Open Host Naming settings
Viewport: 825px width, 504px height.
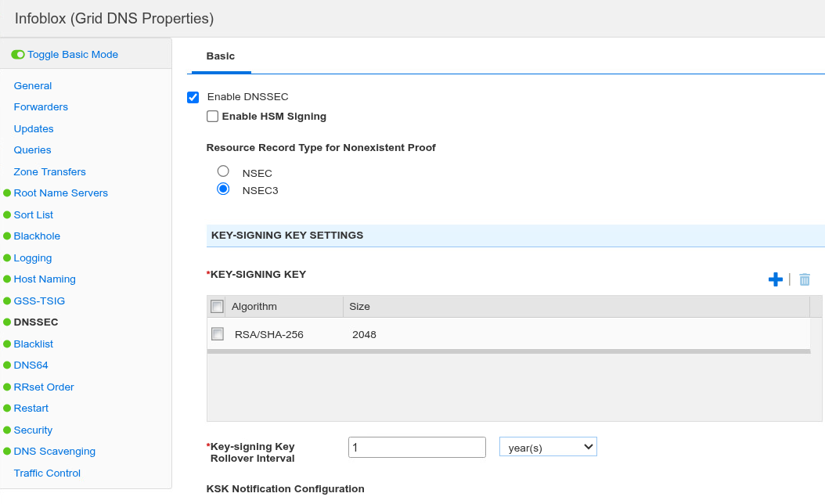[45, 279]
